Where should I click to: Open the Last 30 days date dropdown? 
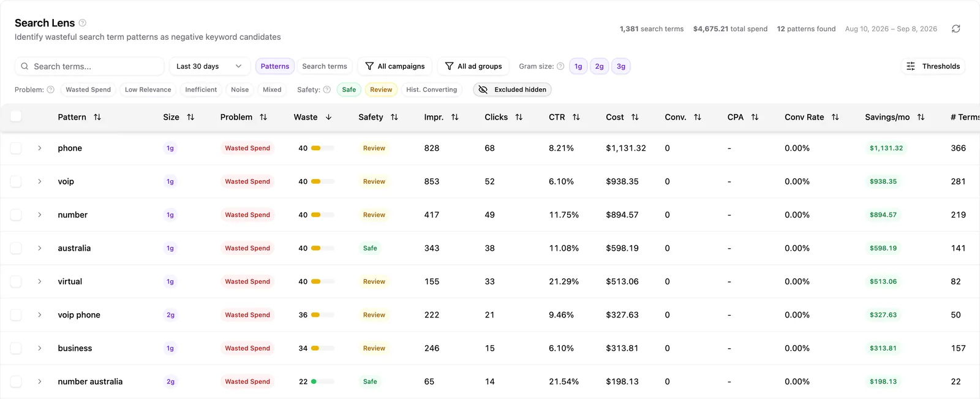tap(209, 66)
